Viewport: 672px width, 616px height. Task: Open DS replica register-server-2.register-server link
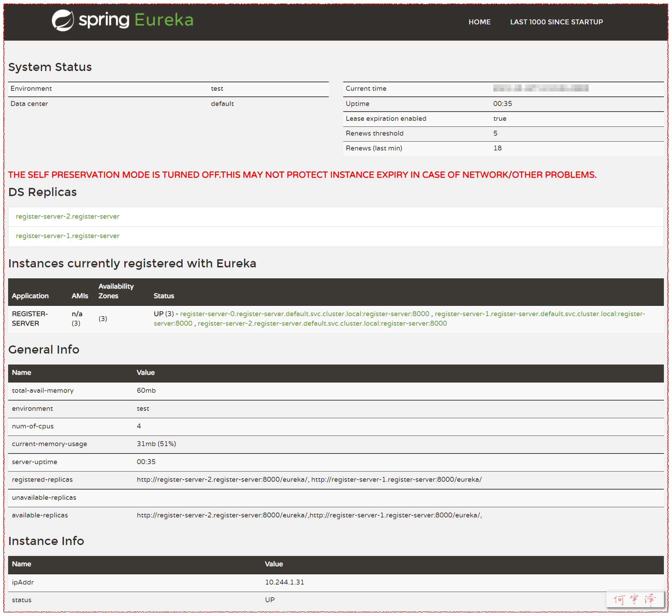[67, 216]
